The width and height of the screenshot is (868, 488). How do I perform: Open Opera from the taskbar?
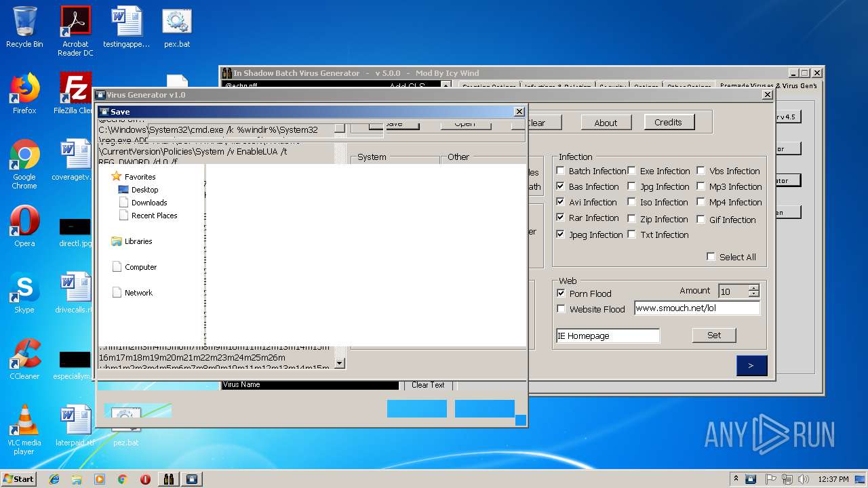pyautogui.click(x=145, y=479)
